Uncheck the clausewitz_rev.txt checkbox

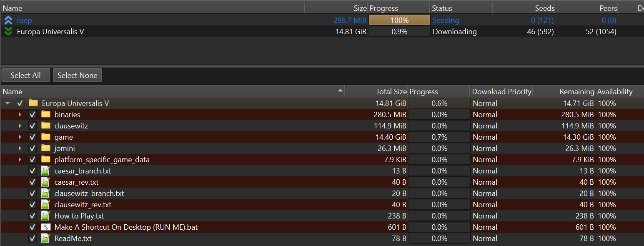click(33, 204)
